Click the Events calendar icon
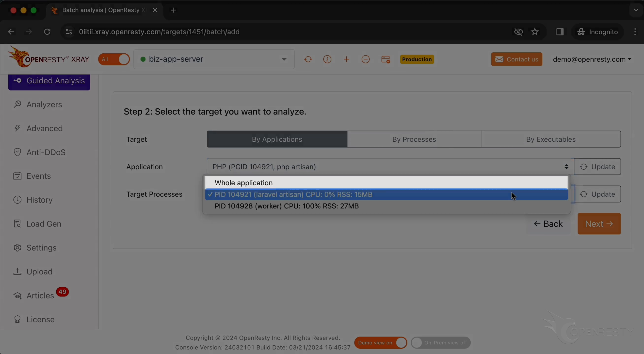 tap(17, 176)
